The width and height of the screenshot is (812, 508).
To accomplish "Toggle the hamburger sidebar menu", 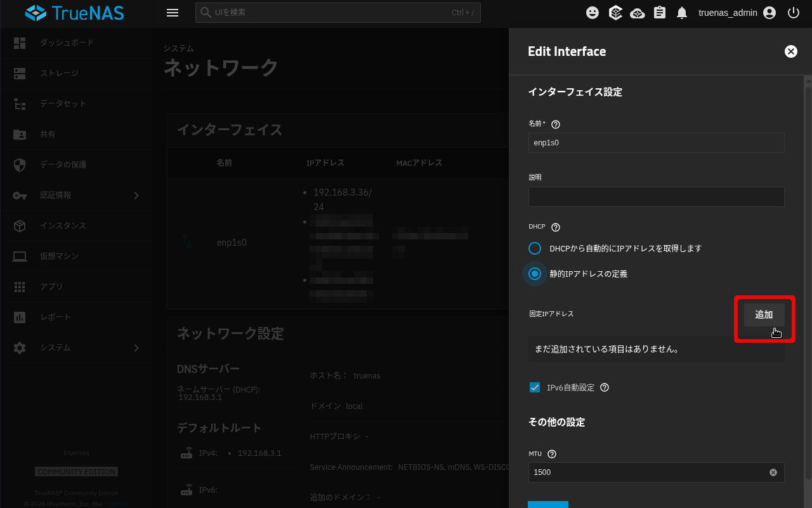I will (173, 13).
